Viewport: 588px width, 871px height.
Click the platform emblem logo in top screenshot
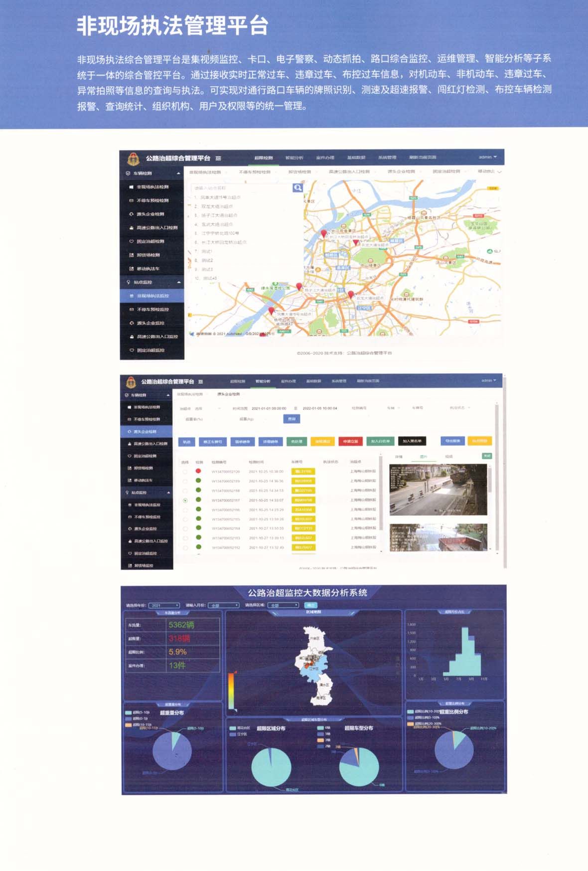133,159
